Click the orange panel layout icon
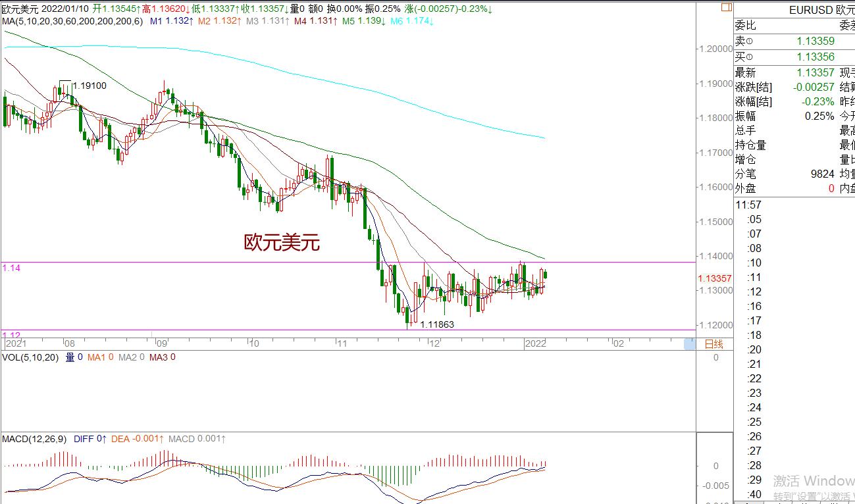Image resolution: width=855 pixels, height=504 pixels. point(726,7)
